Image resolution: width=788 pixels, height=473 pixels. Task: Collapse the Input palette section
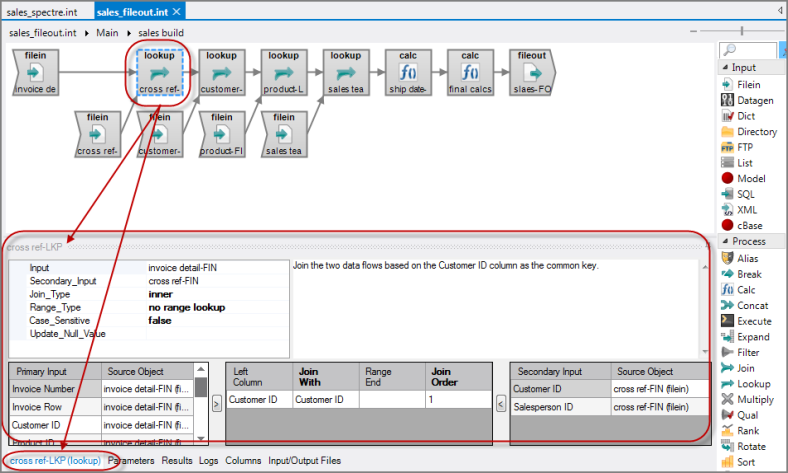point(725,67)
